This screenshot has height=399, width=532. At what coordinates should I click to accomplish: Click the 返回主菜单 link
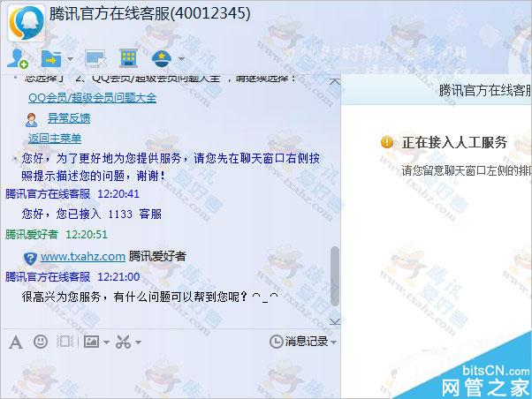click(x=55, y=139)
